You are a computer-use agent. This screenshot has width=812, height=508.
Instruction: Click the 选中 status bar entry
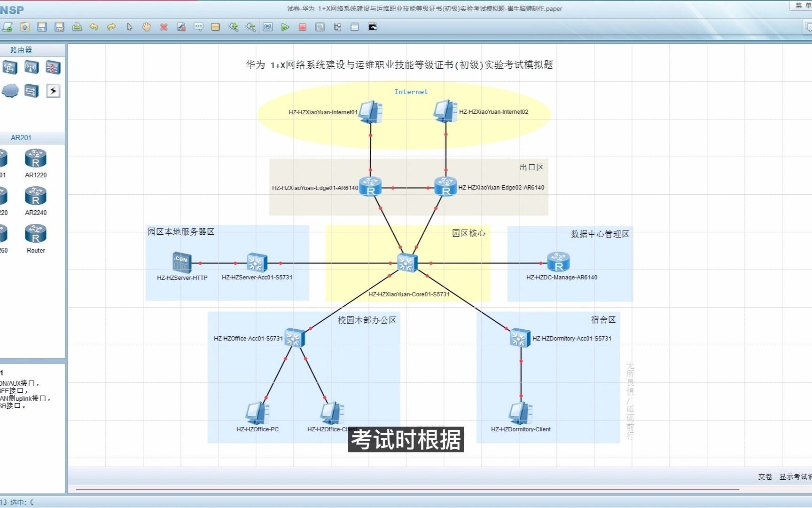click(x=22, y=502)
